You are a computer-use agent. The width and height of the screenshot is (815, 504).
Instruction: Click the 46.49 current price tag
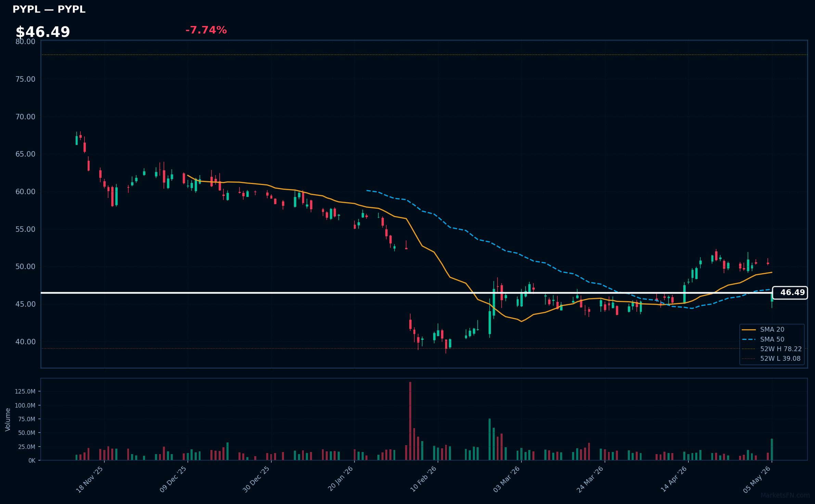(x=790, y=293)
